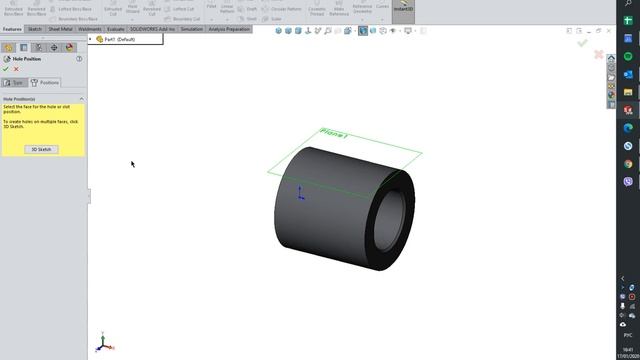This screenshot has width=640, height=360.
Task: Open the Curves dropdown arrow
Action: (382, 19)
